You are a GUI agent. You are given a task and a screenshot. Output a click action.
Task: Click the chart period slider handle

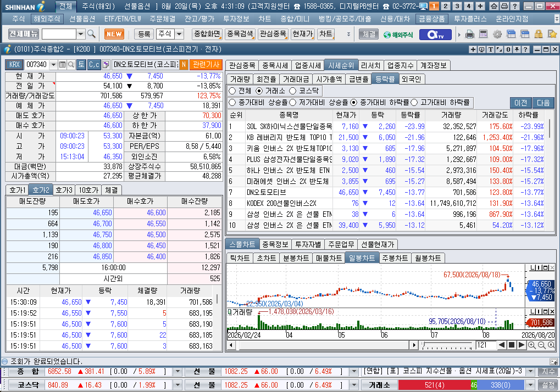tap(423, 344)
